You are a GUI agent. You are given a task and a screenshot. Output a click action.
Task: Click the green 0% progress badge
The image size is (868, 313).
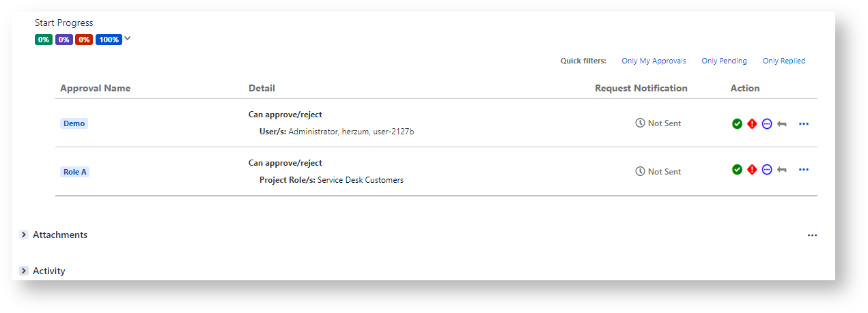(44, 40)
